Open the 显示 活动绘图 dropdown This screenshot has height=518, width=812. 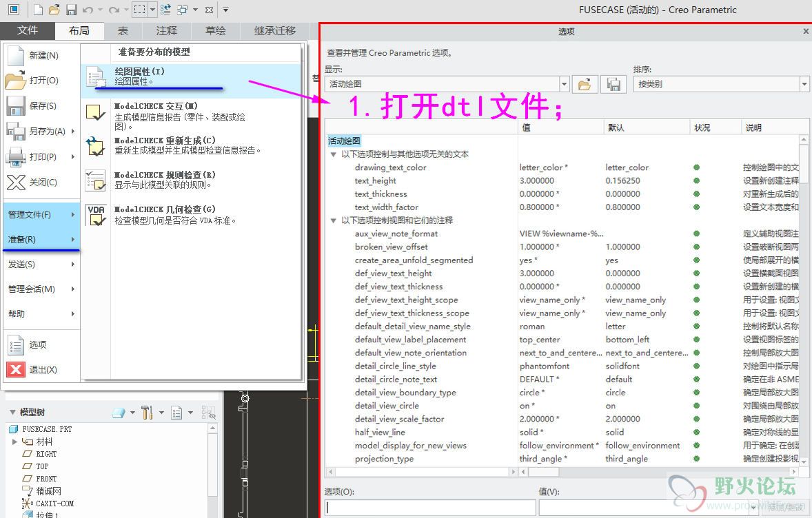click(565, 84)
